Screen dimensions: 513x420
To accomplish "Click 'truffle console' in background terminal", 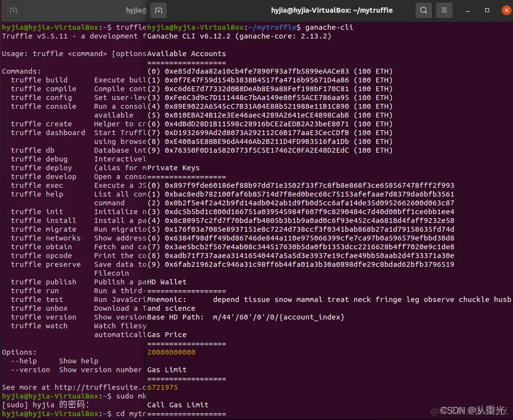I will coord(43,106).
